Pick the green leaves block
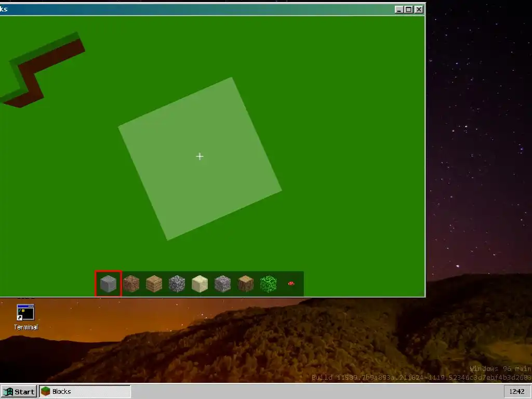The height and width of the screenshot is (399, 532). tap(269, 284)
